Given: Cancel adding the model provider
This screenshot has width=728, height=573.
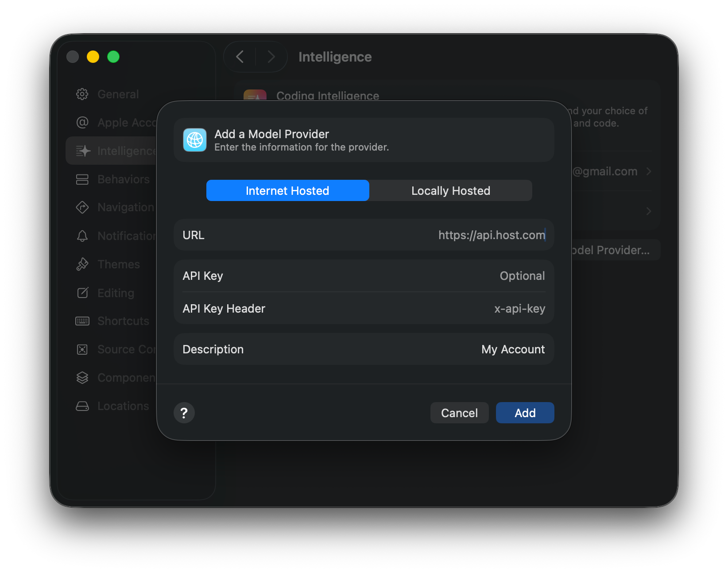Looking at the screenshot, I should [459, 412].
